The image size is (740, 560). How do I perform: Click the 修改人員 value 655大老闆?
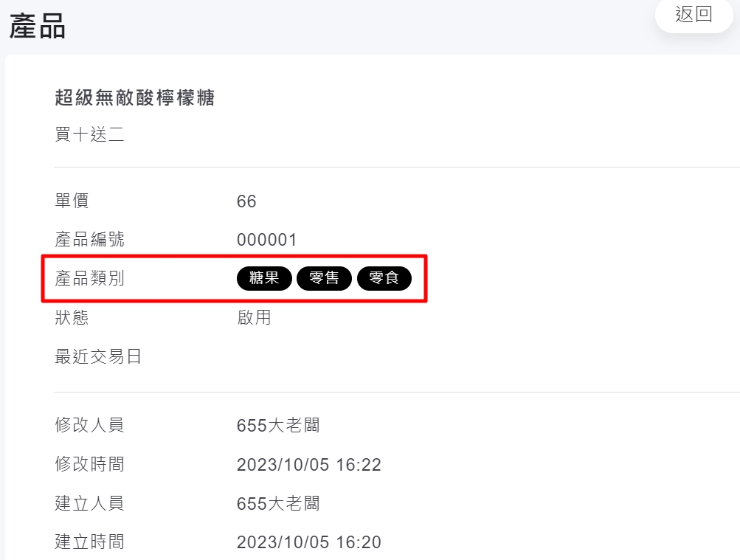click(x=278, y=425)
